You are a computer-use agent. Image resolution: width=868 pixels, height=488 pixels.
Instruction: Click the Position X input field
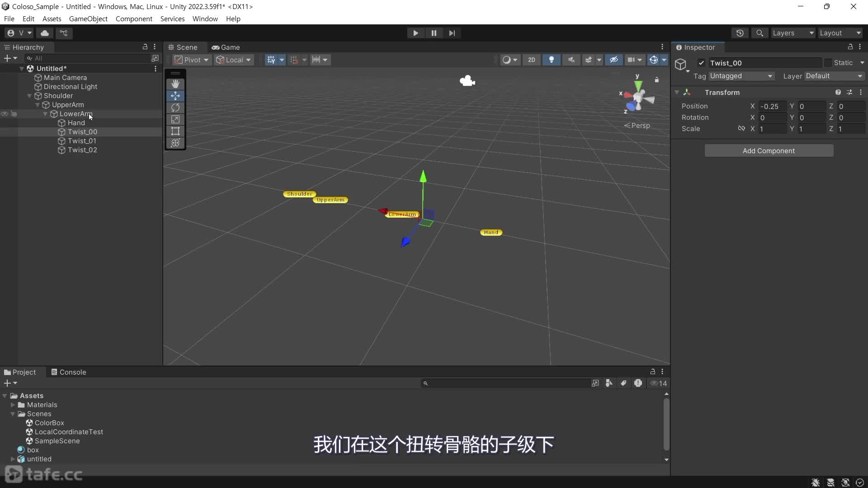tap(772, 106)
